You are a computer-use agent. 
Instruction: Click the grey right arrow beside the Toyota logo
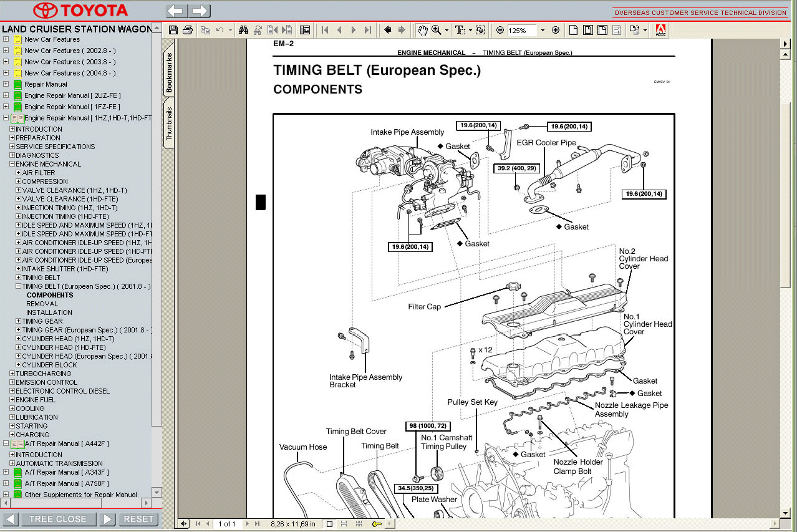point(200,11)
